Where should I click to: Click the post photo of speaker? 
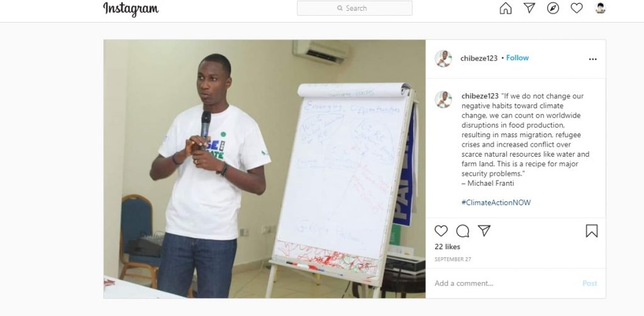tap(265, 169)
